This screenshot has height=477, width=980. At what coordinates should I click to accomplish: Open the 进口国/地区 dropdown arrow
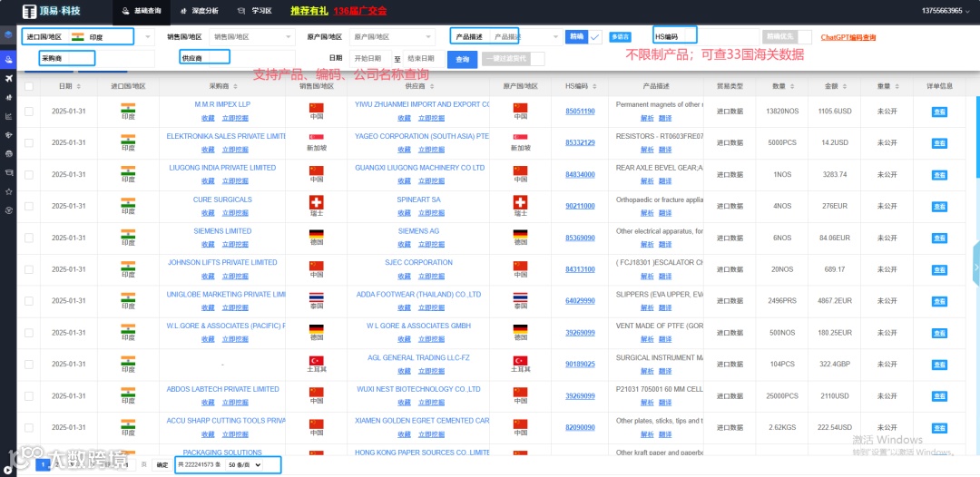[x=148, y=37]
